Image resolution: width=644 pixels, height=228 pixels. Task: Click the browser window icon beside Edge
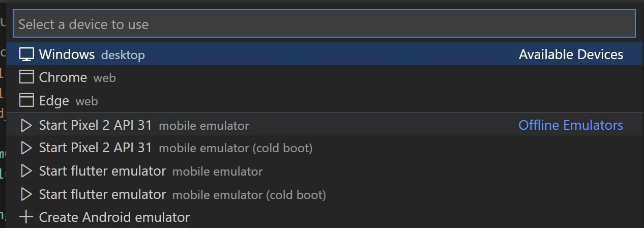tap(26, 101)
